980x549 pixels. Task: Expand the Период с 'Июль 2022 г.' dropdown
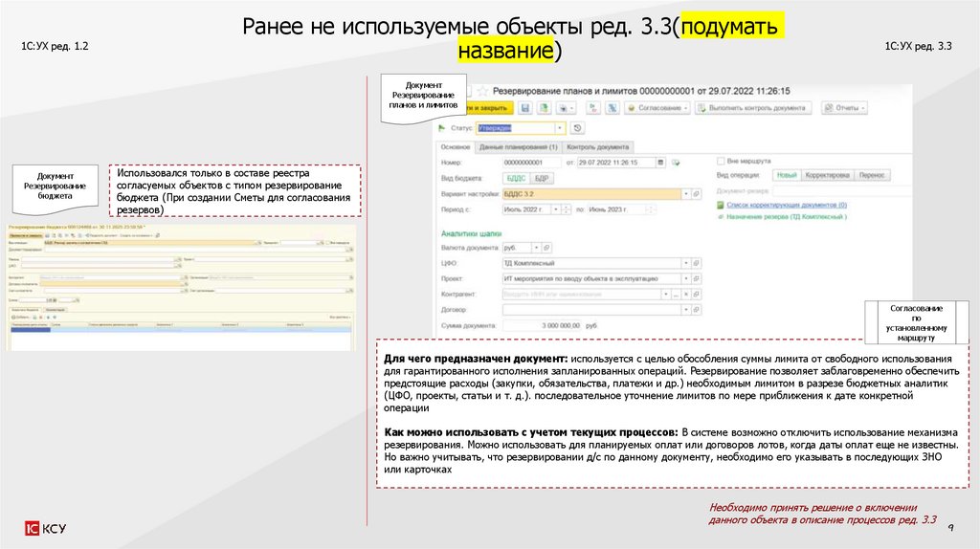click(x=555, y=209)
